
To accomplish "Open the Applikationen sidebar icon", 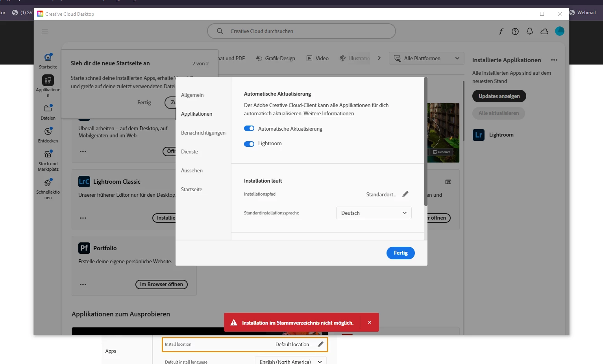I will [x=48, y=80].
